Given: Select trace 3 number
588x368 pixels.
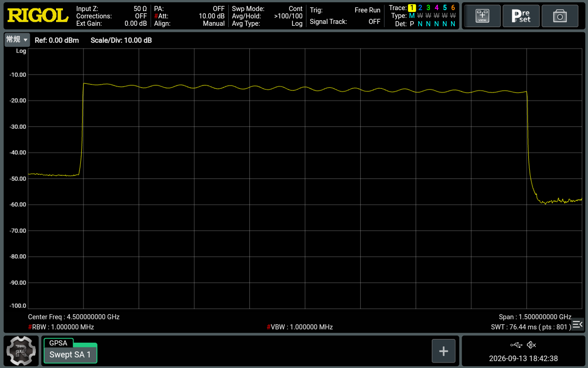Looking at the screenshot, I should click(x=428, y=8).
